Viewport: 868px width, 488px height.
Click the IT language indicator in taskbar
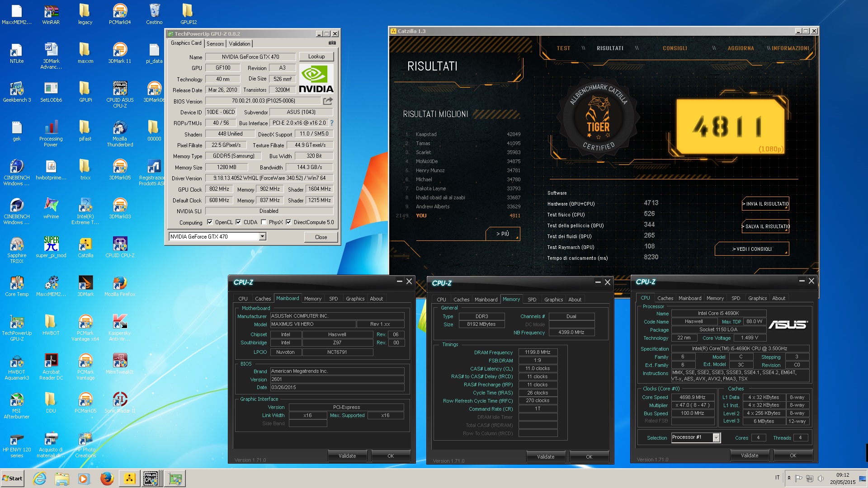click(x=778, y=478)
